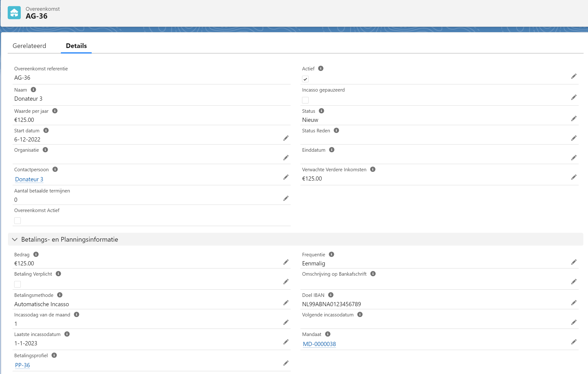Open payment profile link PP-36
Image resolution: width=588 pixels, height=374 pixels.
click(x=22, y=365)
